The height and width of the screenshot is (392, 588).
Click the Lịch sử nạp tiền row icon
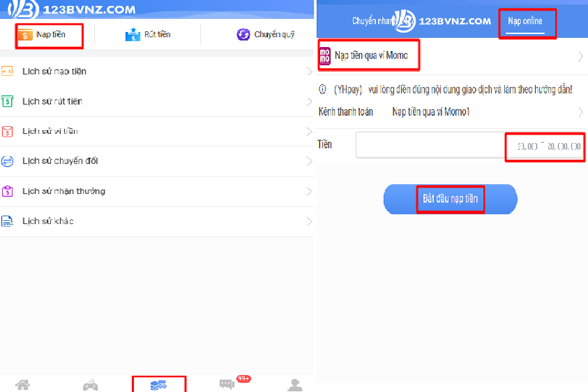pos(7,71)
